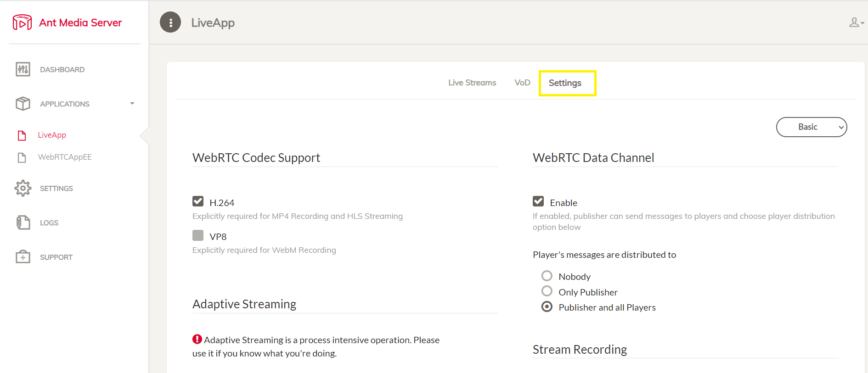This screenshot has width=868, height=373.
Task: Open the Basic settings mode dropdown
Action: pyautogui.click(x=812, y=127)
